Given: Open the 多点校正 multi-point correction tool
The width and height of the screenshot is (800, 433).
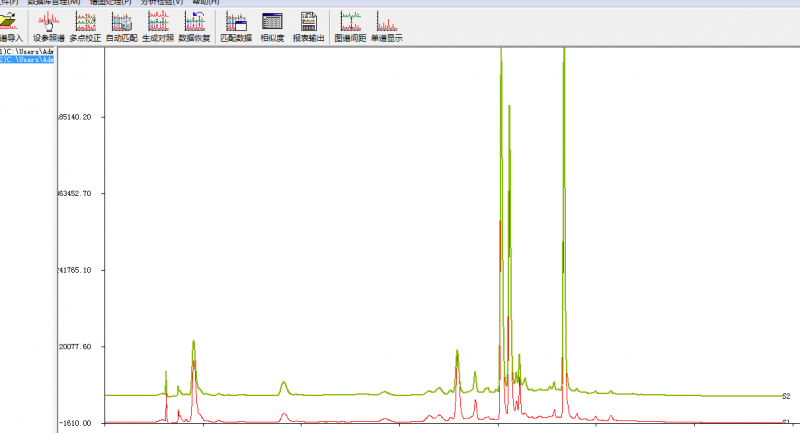Looking at the screenshot, I should (x=85, y=27).
